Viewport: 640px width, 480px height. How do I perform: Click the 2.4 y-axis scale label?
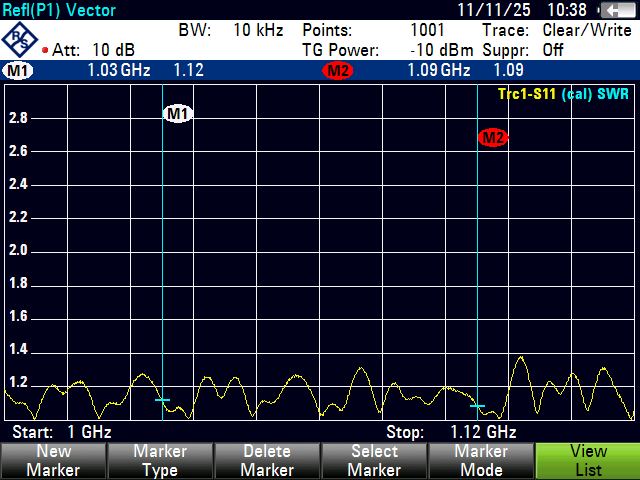(x=18, y=184)
